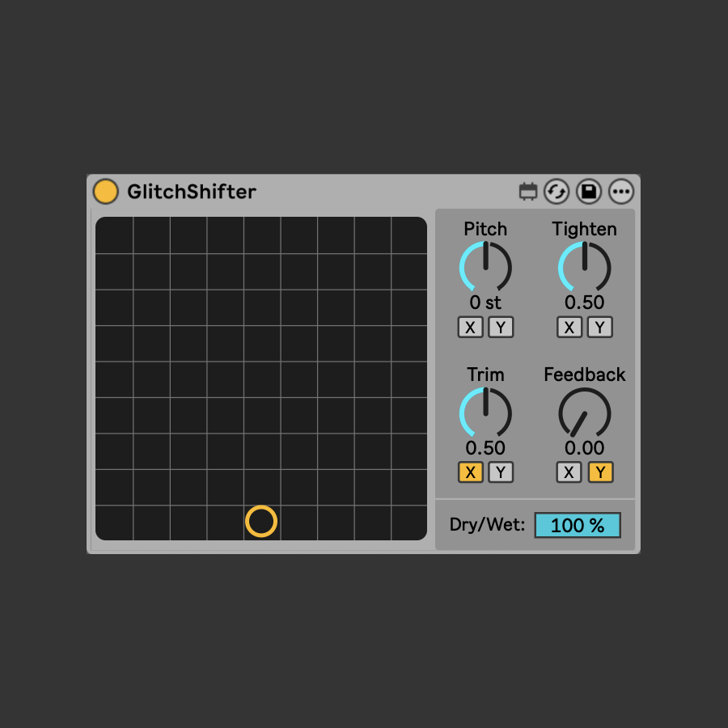Viewport: 728px width, 728px height.
Task: Enable Y mapping for Trim
Action: (x=501, y=472)
